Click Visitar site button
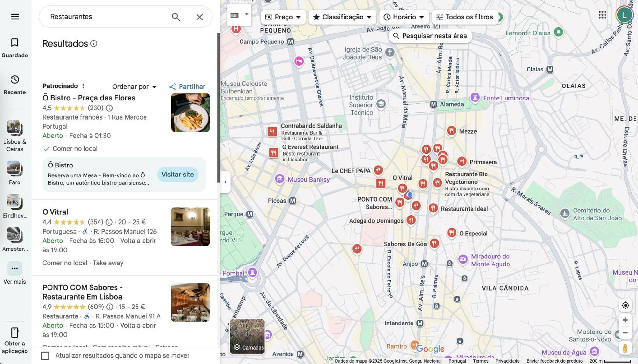The height and width of the screenshot is (364, 638). click(x=178, y=175)
